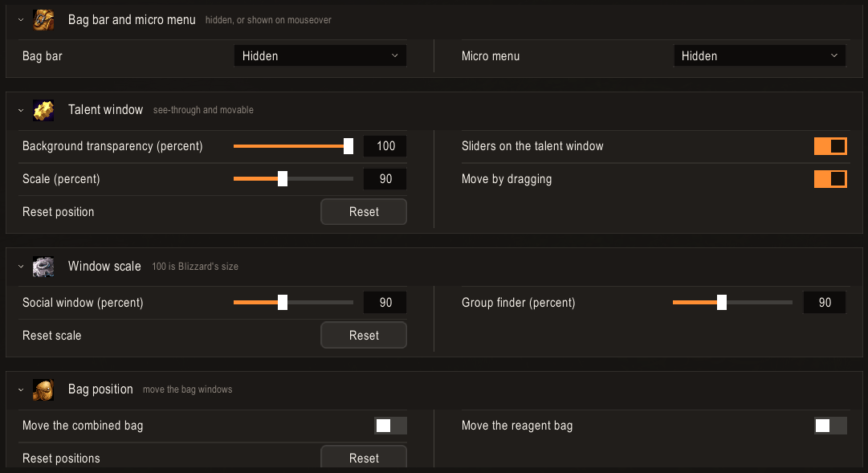Open the Bag bar visibility dropdown
The height and width of the screenshot is (473, 868).
[x=320, y=56]
